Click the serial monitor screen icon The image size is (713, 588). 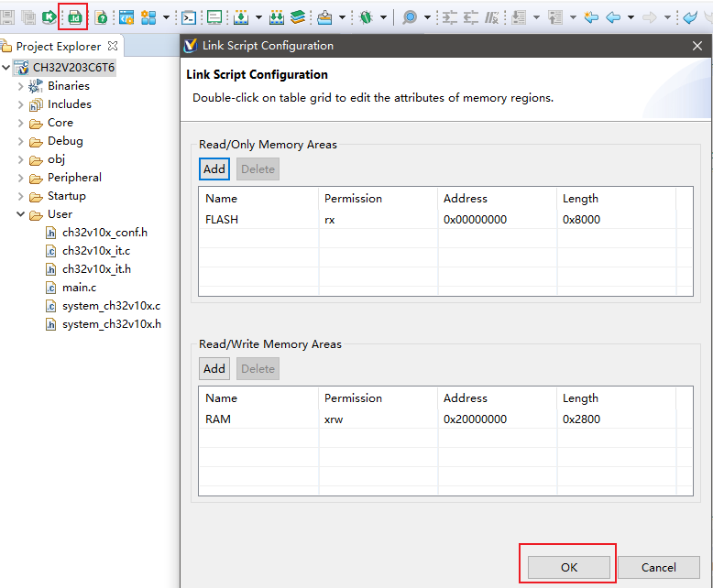click(214, 17)
